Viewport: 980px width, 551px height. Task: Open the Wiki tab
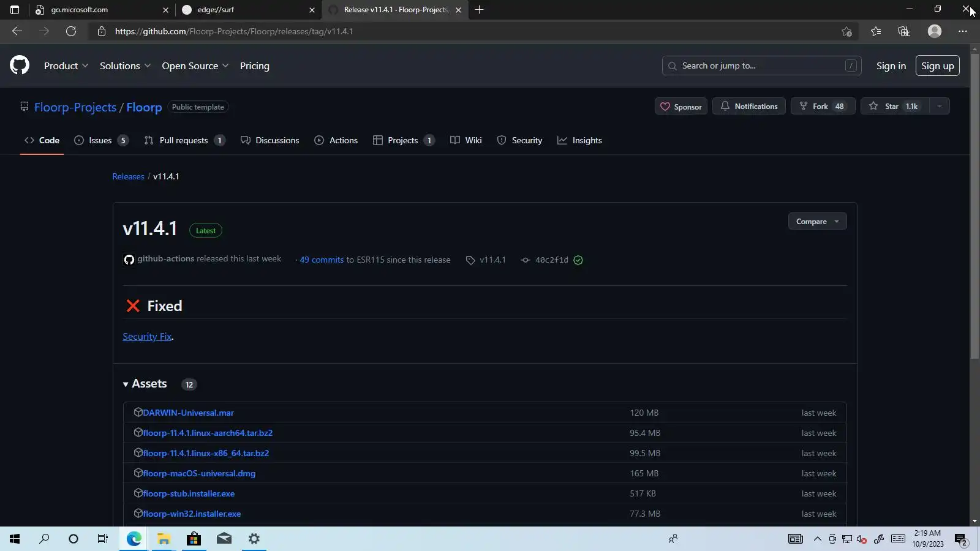pyautogui.click(x=466, y=140)
